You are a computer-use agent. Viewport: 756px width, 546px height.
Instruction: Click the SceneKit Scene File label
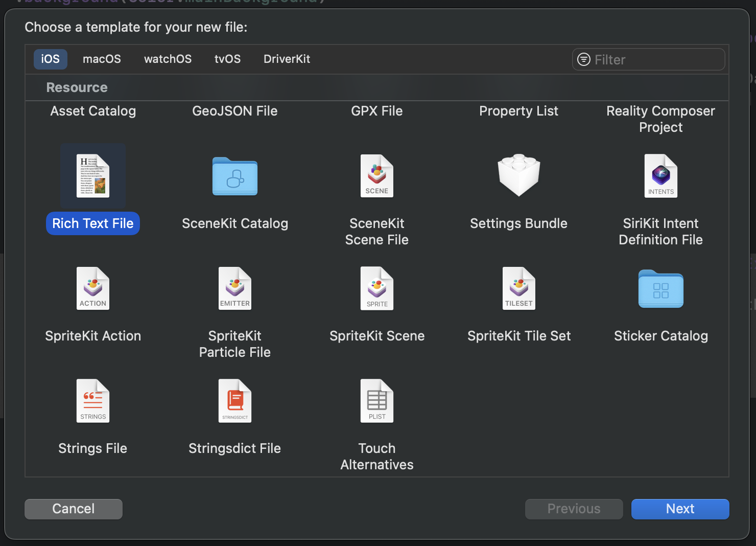coord(377,232)
